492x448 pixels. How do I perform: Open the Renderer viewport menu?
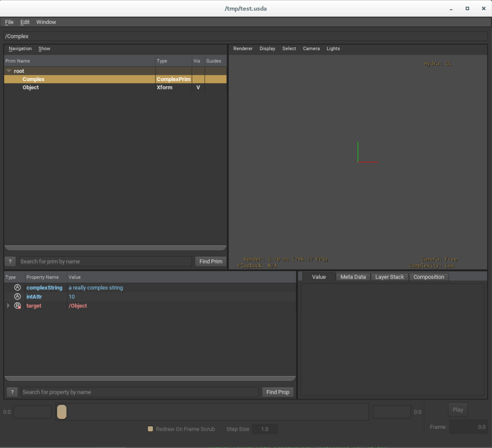[243, 49]
